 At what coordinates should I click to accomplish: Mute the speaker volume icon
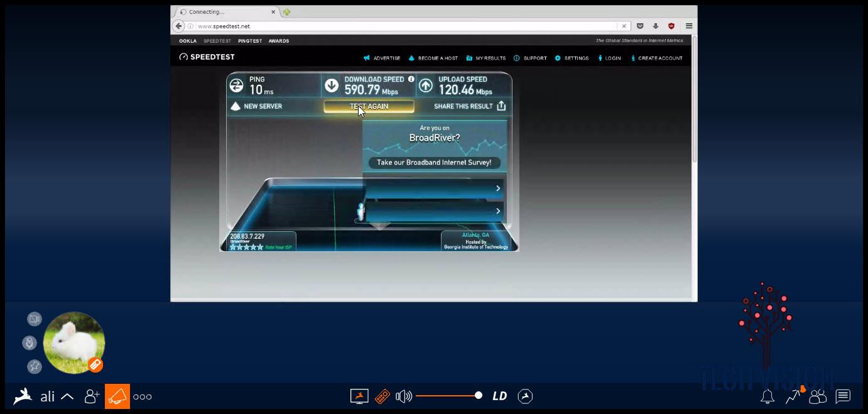tap(404, 396)
